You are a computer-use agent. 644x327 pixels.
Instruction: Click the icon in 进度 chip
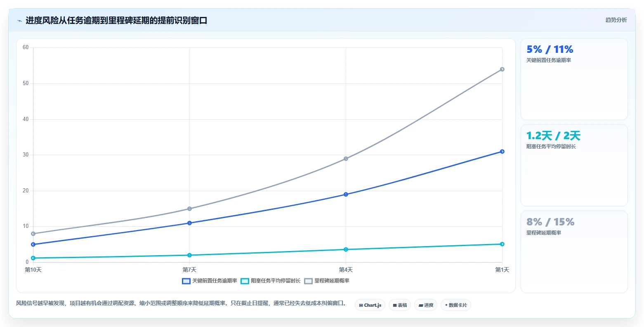421,306
